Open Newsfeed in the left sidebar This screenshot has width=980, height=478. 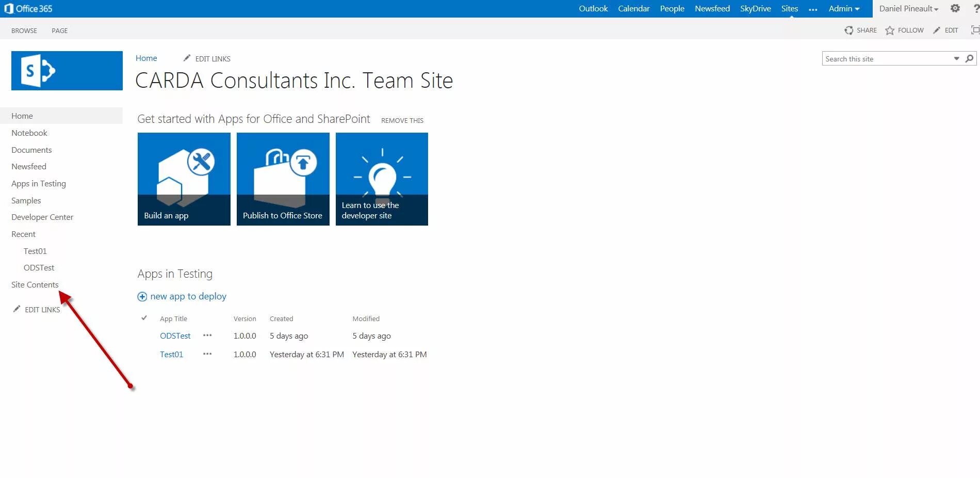29,166
